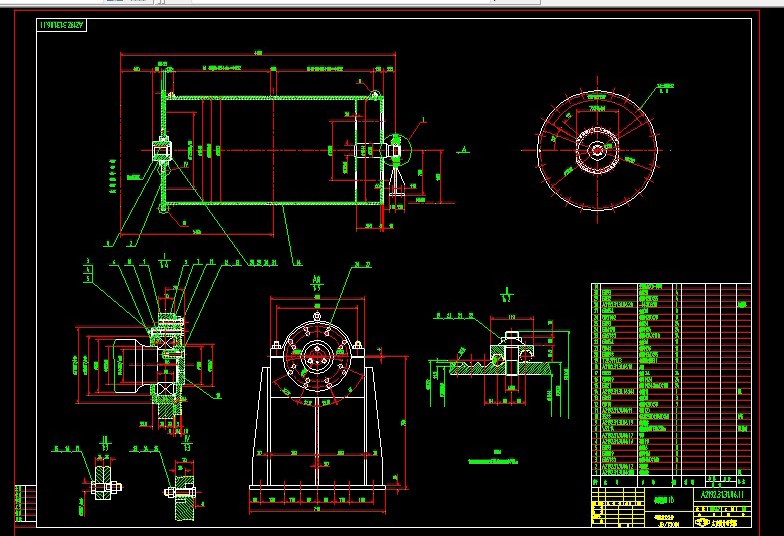Click the small revision strip at left margin

26,503
